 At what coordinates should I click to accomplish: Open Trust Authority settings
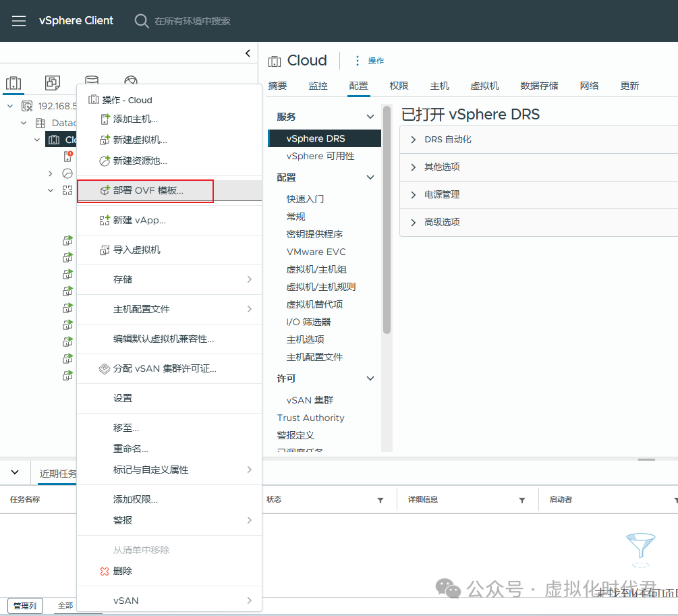click(x=311, y=418)
